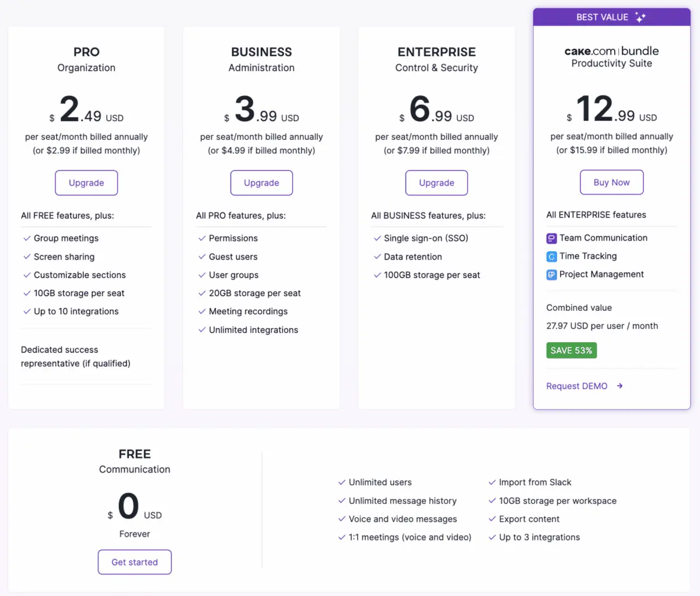Click the checkmark beside Group meetings
Viewport: 700px width, 596px height.
pos(26,238)
